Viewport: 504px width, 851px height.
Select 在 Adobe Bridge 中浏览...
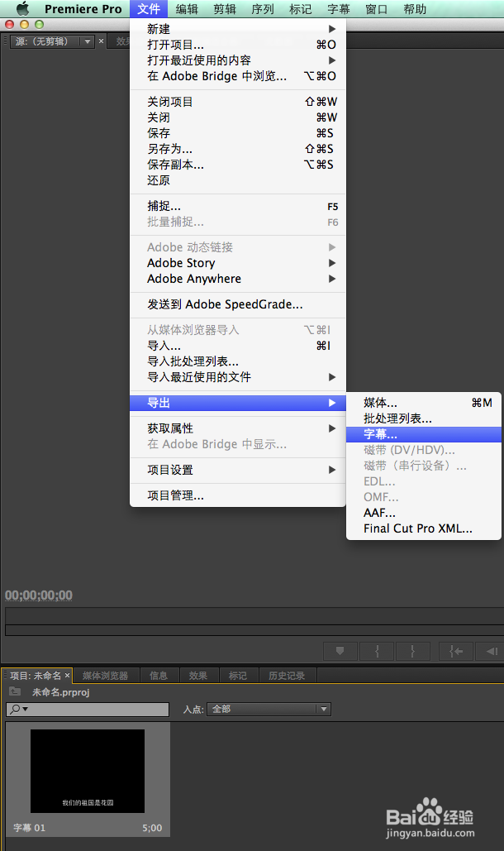pyautogui.click(x=238, y=76)
